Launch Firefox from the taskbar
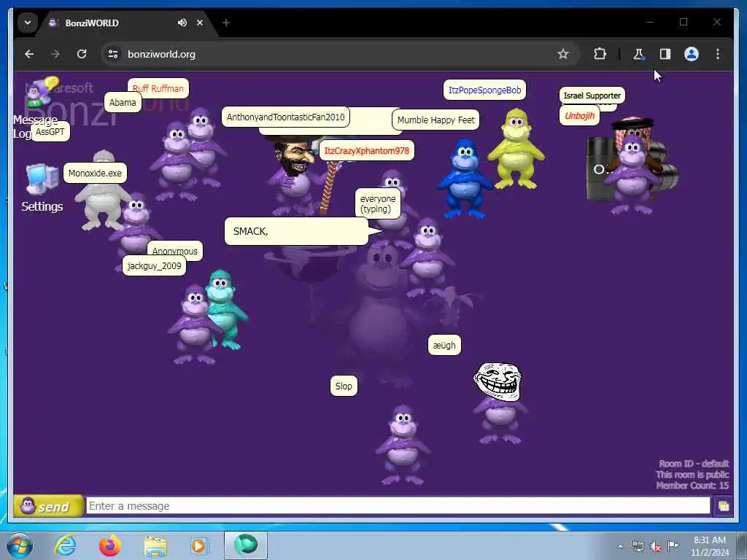The height and width of the screenshot is (560, 747). click(x=109, y=545)
